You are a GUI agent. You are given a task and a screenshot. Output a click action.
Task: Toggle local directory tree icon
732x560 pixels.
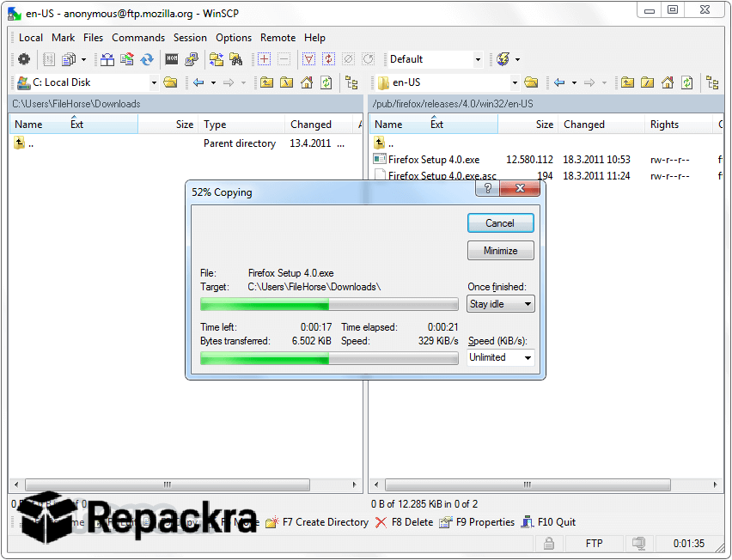pos(351,82)
